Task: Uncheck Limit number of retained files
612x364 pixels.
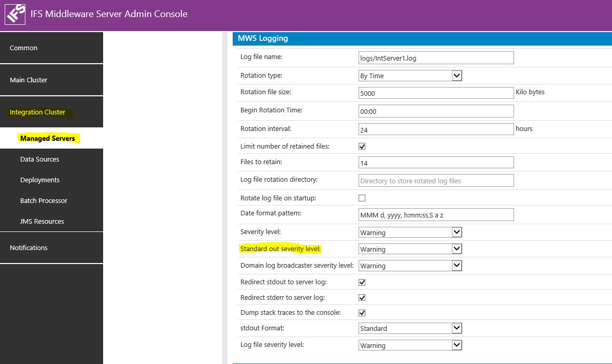Action: 362,147
